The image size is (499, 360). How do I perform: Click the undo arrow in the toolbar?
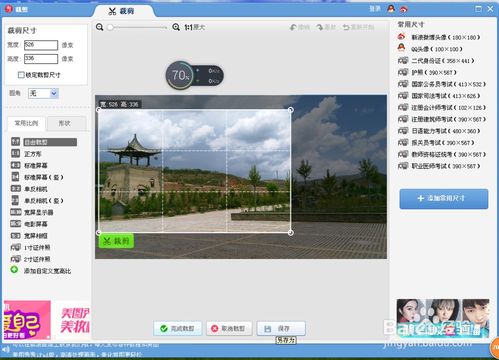point(293,27)
